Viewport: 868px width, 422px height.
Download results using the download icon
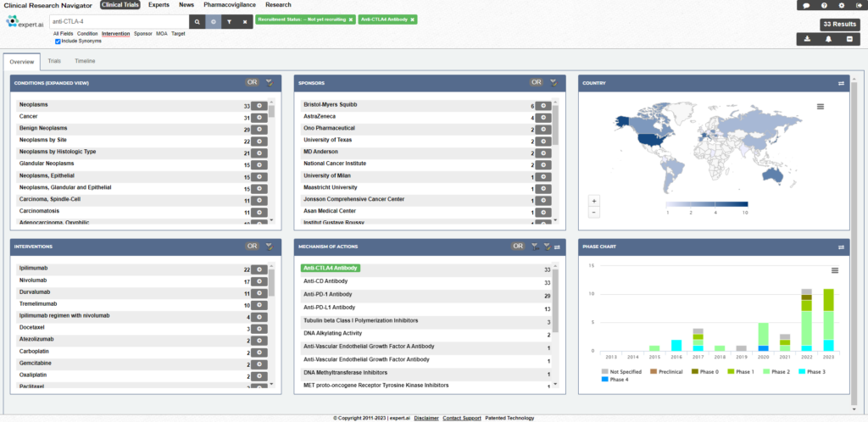(807, 39)
